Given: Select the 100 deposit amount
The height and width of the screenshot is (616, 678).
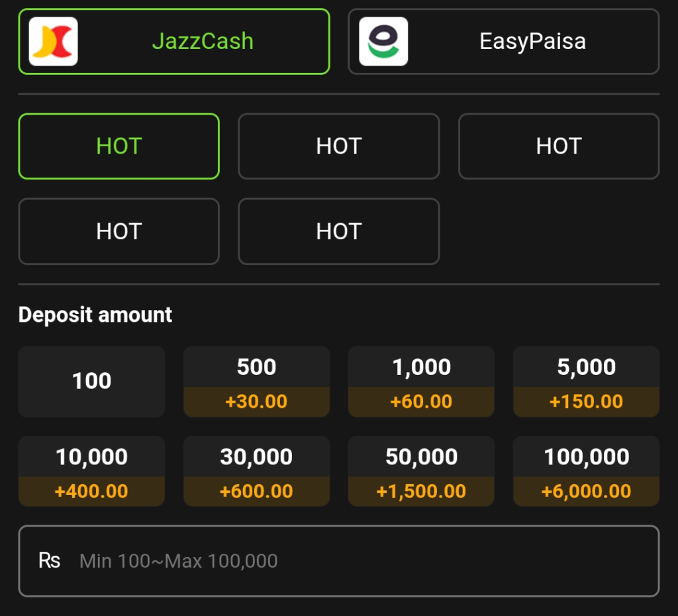Looking at the screenshot, I should [91, 381].
